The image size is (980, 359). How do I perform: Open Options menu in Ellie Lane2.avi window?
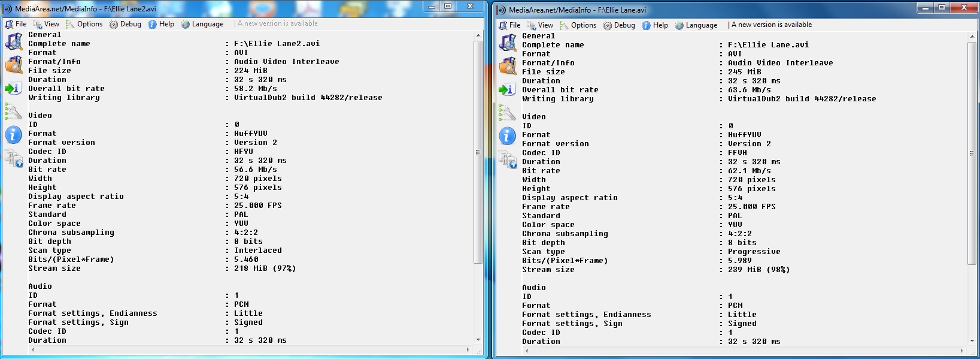pos(84,24)
